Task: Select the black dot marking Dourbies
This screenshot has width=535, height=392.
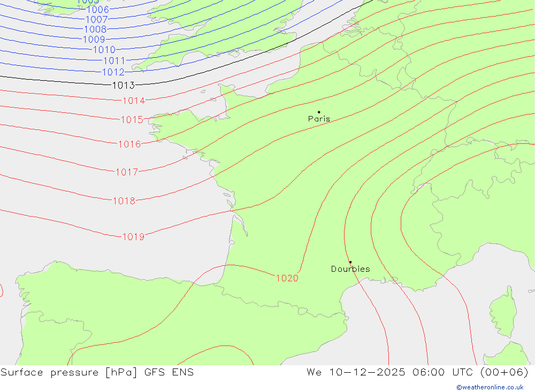Action: point(350,262)
